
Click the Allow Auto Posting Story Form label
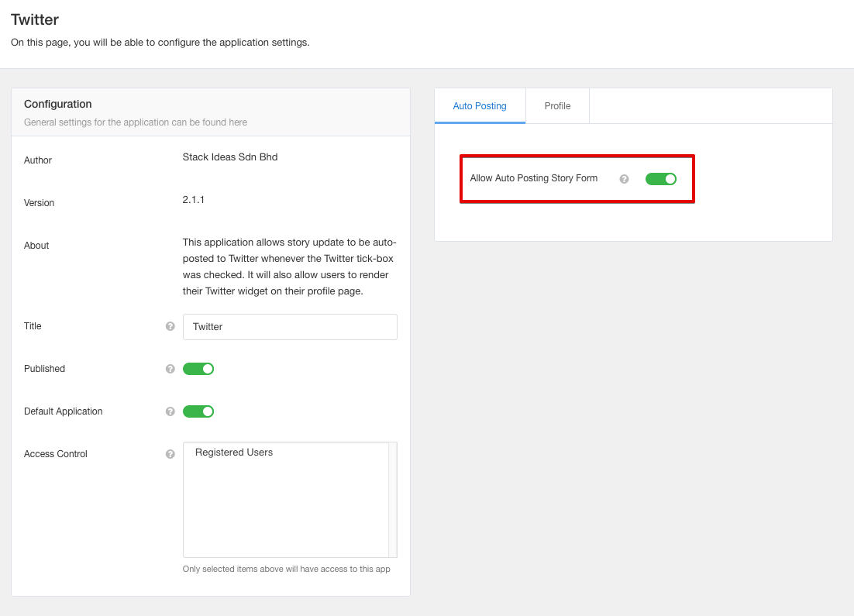coord(534,178)
